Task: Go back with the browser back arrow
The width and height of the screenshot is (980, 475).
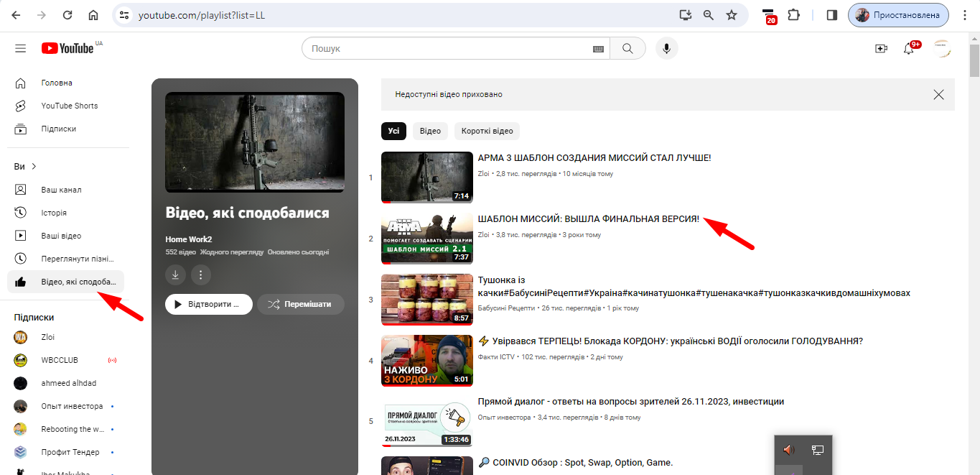Action: pyautogui.click(x=17, y=15)
